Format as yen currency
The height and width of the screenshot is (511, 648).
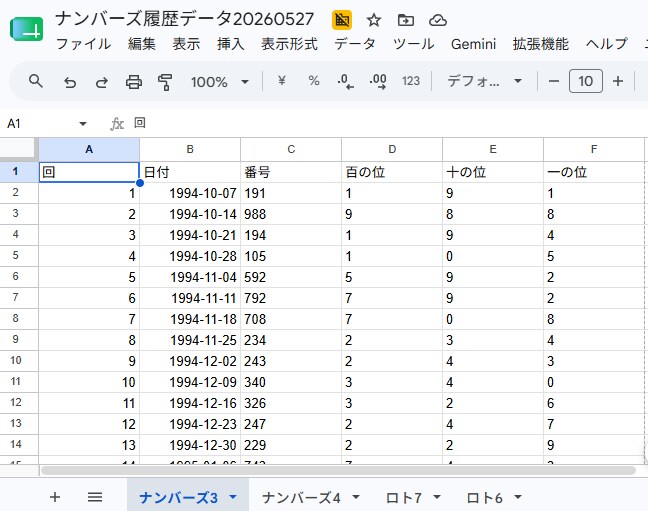[282, 81]
